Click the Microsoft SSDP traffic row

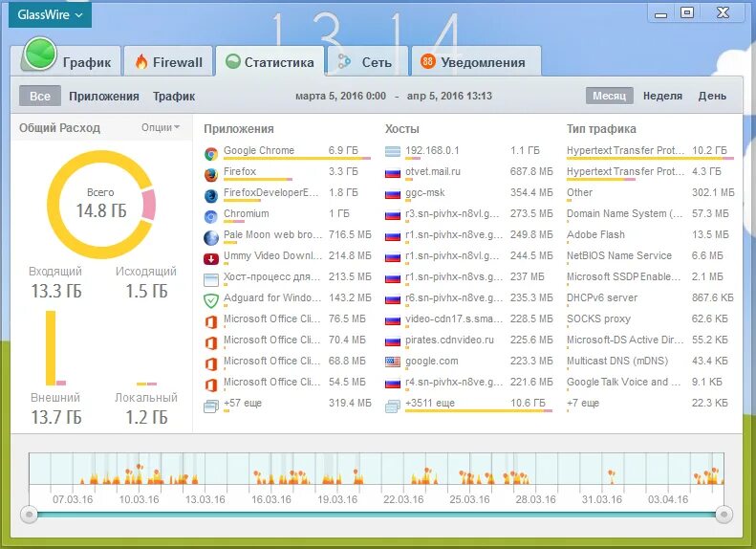click(x=651, y=277)
